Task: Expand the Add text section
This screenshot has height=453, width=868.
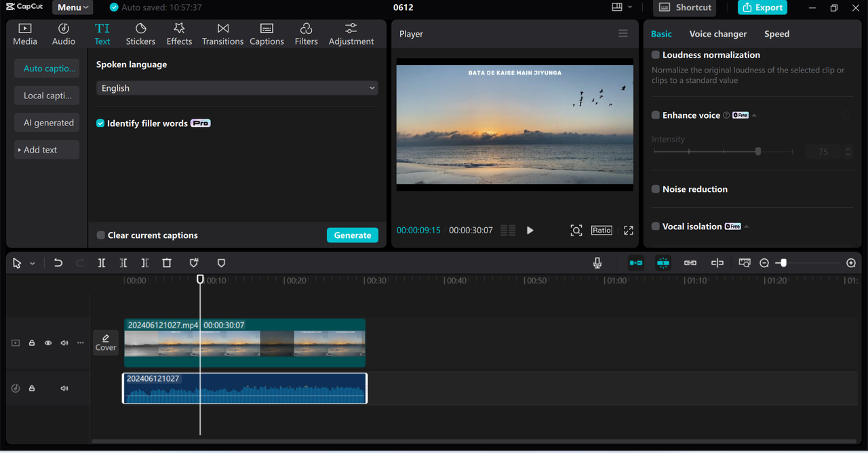Action: point(47,150)
